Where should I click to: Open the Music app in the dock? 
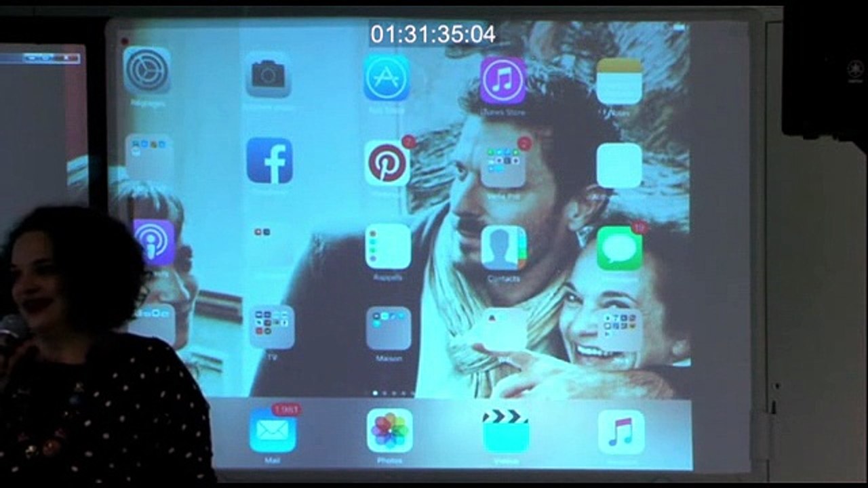click(621, 432)
